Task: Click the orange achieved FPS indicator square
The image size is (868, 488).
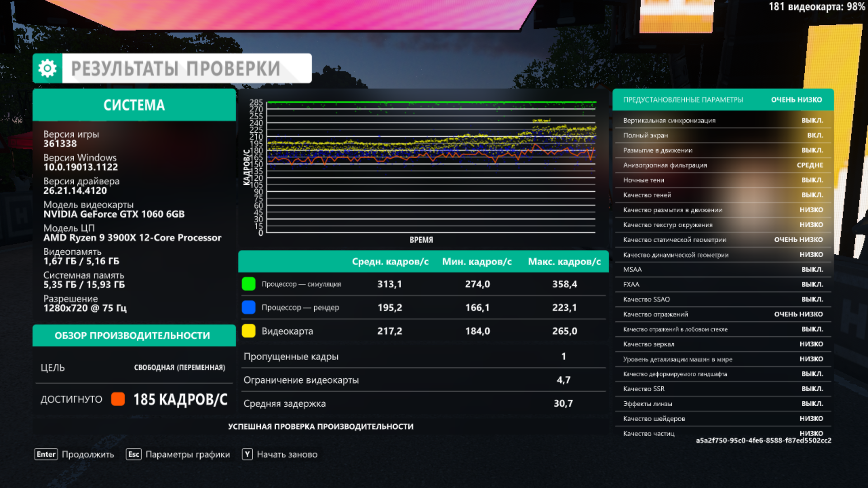Action: 118,399
